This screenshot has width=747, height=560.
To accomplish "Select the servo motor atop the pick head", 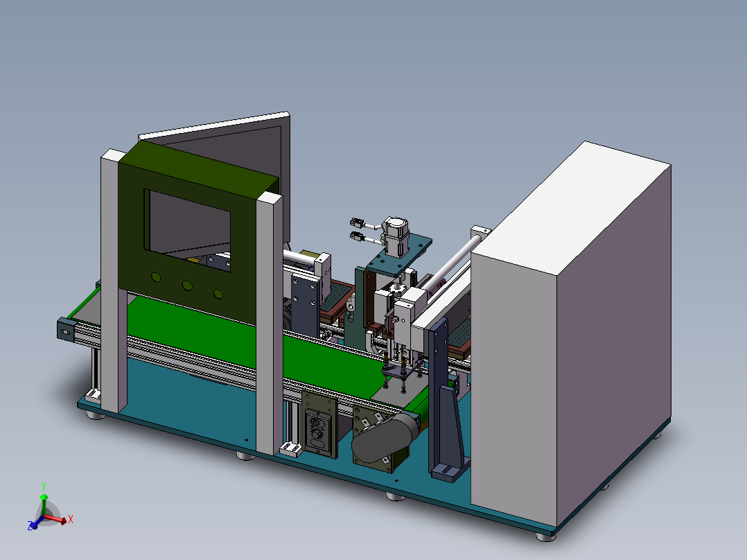I will click(396, 237).
